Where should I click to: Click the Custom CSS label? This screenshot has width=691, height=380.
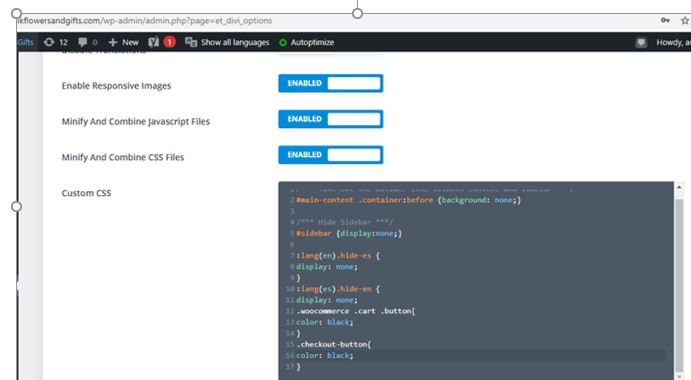pos(86,193)
